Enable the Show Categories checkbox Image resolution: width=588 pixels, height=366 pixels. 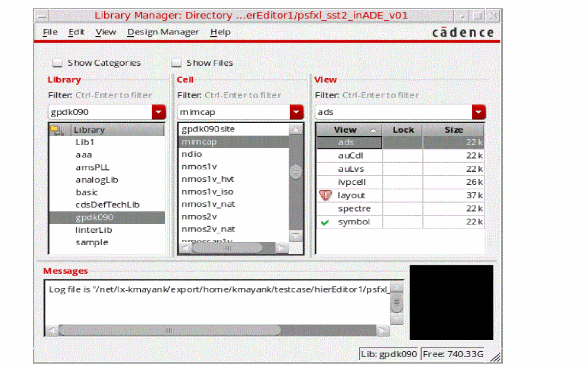click(x=57, y=63)
